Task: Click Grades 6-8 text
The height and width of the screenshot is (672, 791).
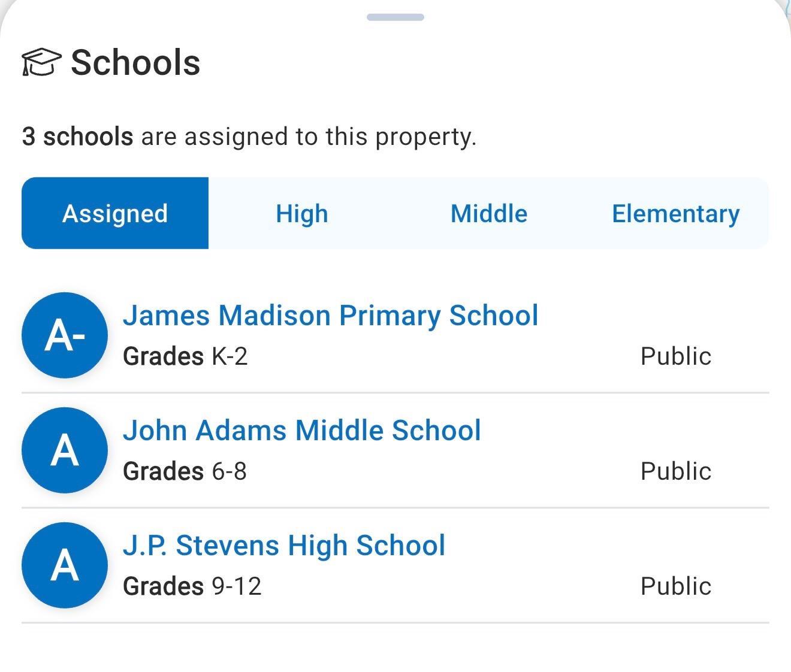Action: 185,471
